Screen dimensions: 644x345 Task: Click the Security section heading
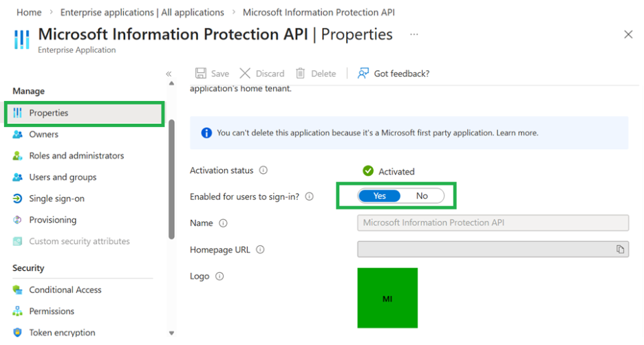click(28, 268)
